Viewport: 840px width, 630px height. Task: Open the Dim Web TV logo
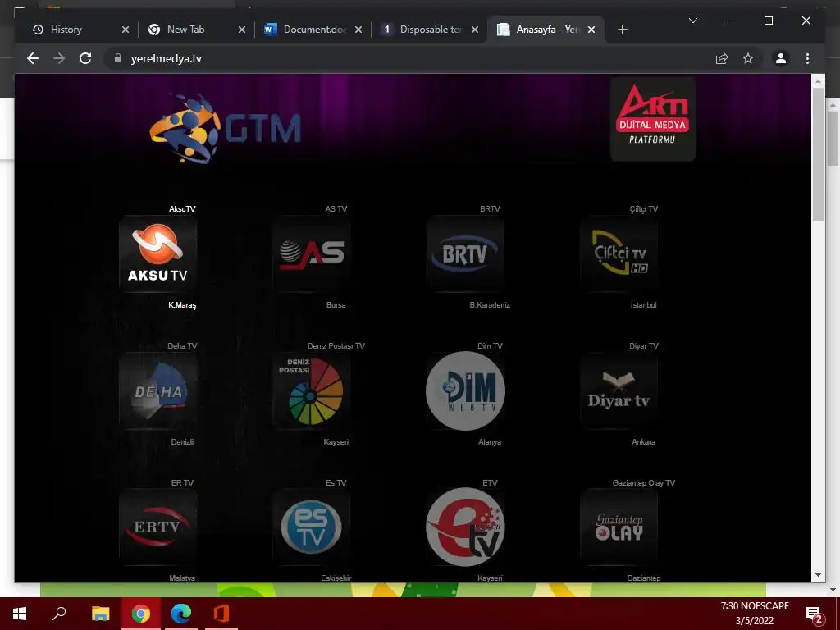click(x=465, y=391)
